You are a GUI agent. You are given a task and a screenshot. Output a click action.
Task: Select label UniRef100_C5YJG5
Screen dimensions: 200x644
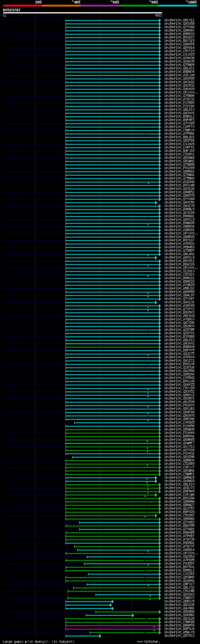[179, 388]
